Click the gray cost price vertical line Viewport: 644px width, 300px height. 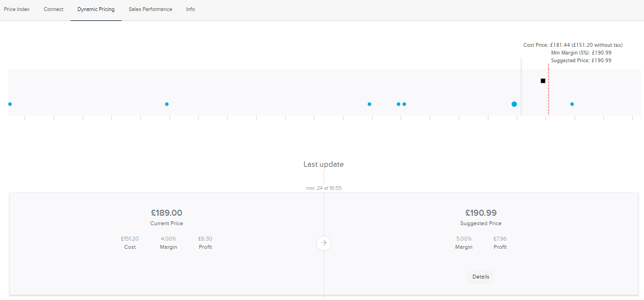click(x=521, y=88)
